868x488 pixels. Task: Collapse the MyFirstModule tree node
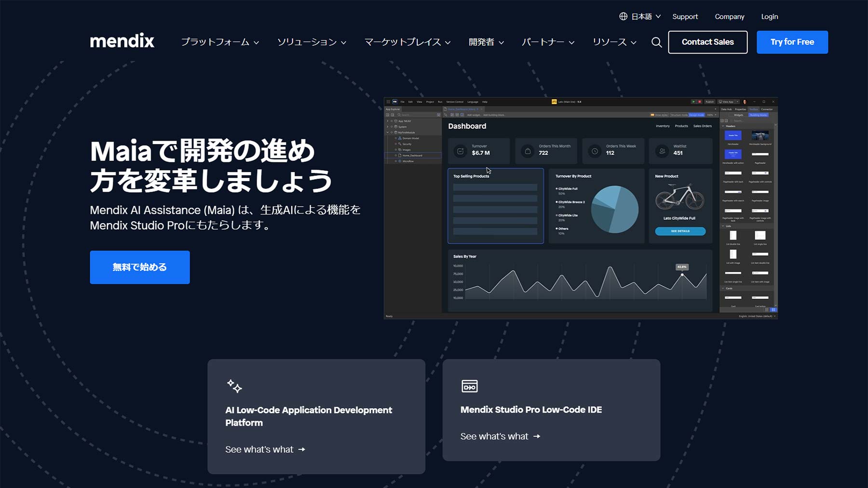point(387,132)
